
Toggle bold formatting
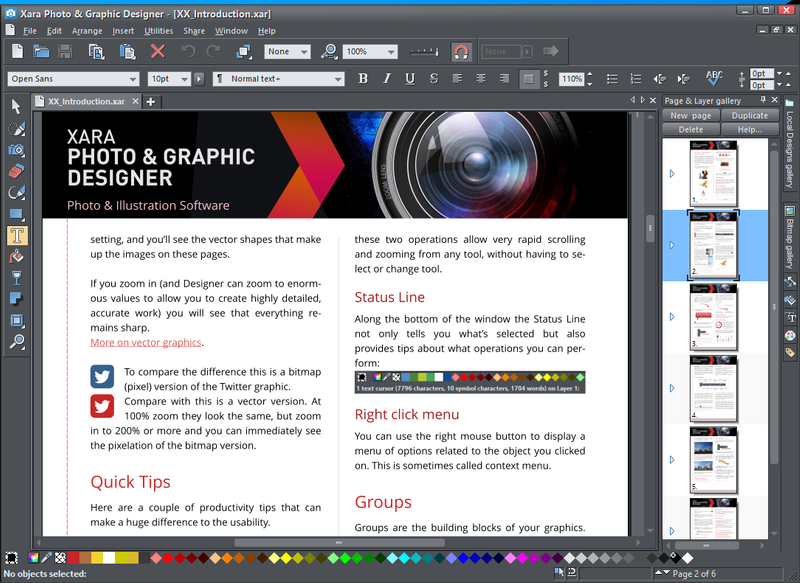(364, 76)
